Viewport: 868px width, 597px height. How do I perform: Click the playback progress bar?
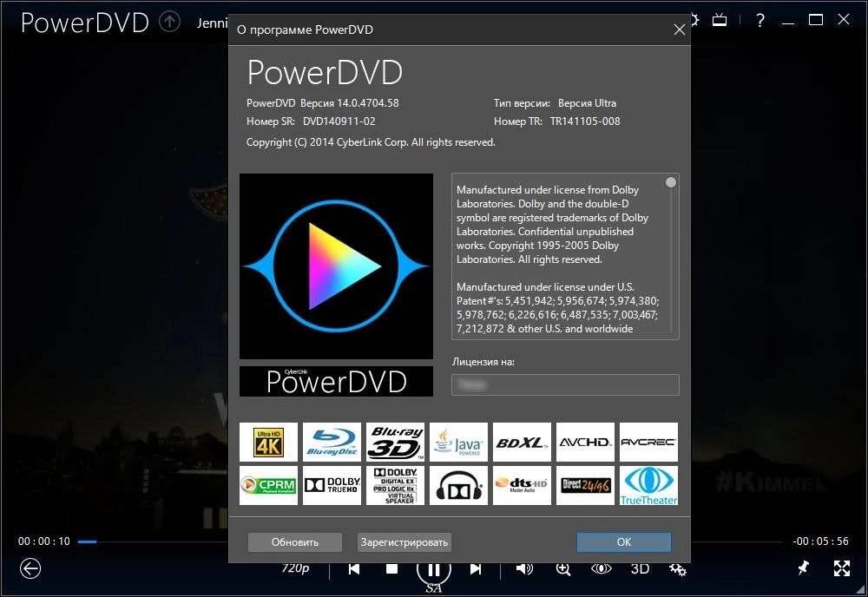coord(431,541)
